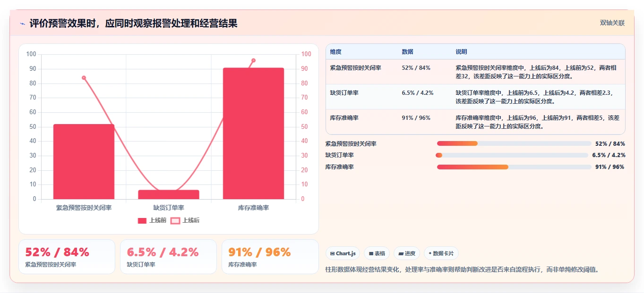Image resolution: width=644 pixels, height=293 pixels.
Task: Click the 紧急预警按时关闭率 label left of the progress bar
Action: pyautogui.click(x=351, y=143)
